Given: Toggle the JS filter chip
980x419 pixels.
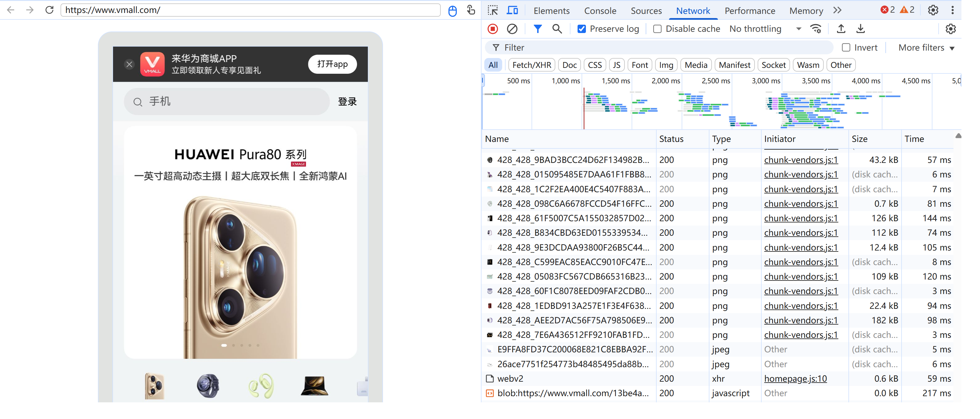Looking at the screenshot, I should 617,65.
